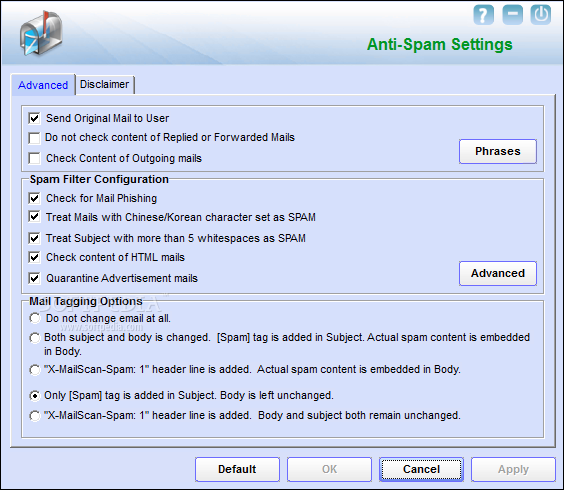Click the Anti-Spam Settings title text

[x=440, y=45]
